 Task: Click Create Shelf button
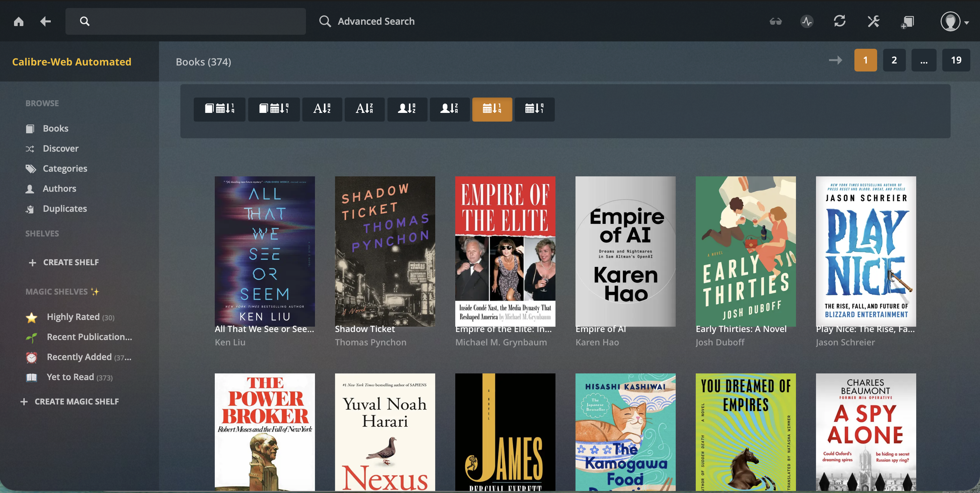pyautogui.click(x=63, y=262)
